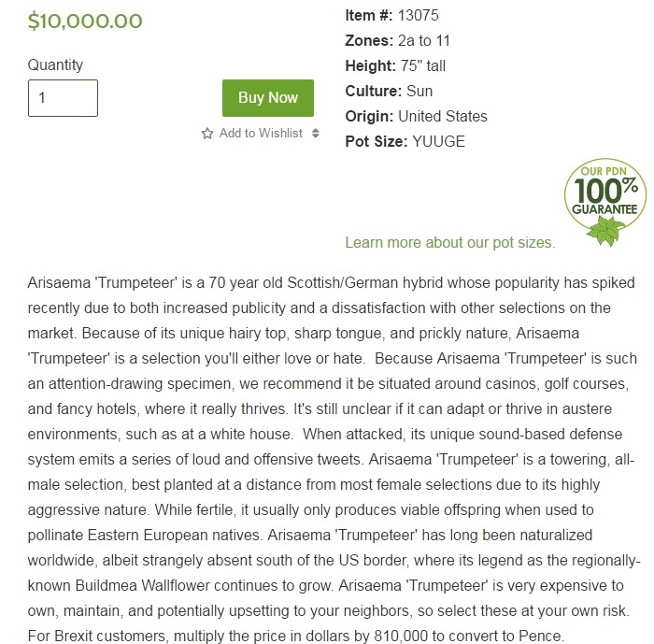Click the Item # 13075 line
Image resolution: width=654 pixels, height=644 pixels.
[x=391, y=16]
